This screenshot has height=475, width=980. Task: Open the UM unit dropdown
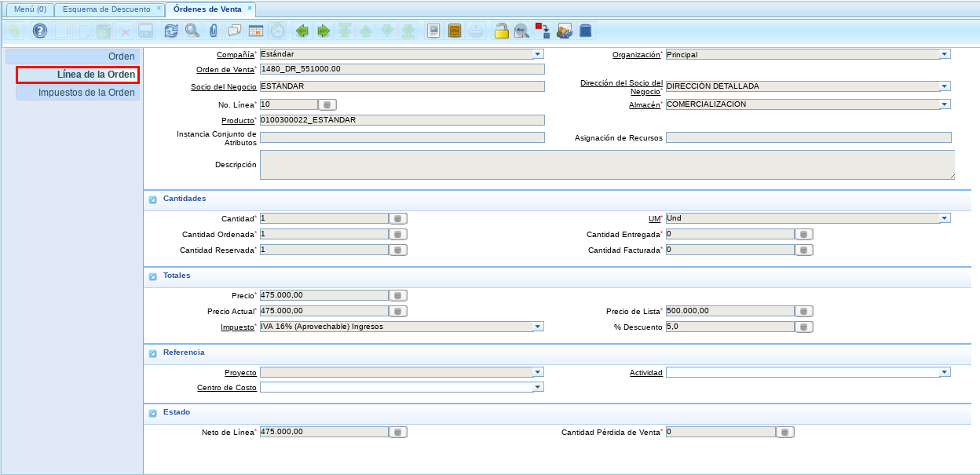click(945, 219)
